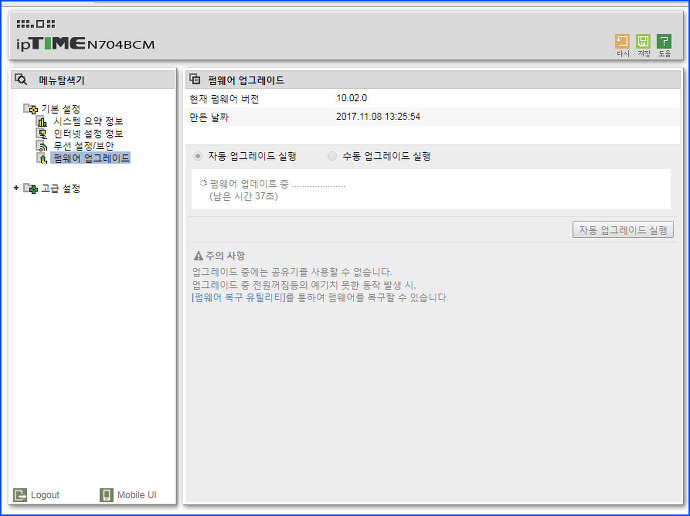Open the help (도움) question mark icon
690x516 pixels.
[x=664, y=41]
